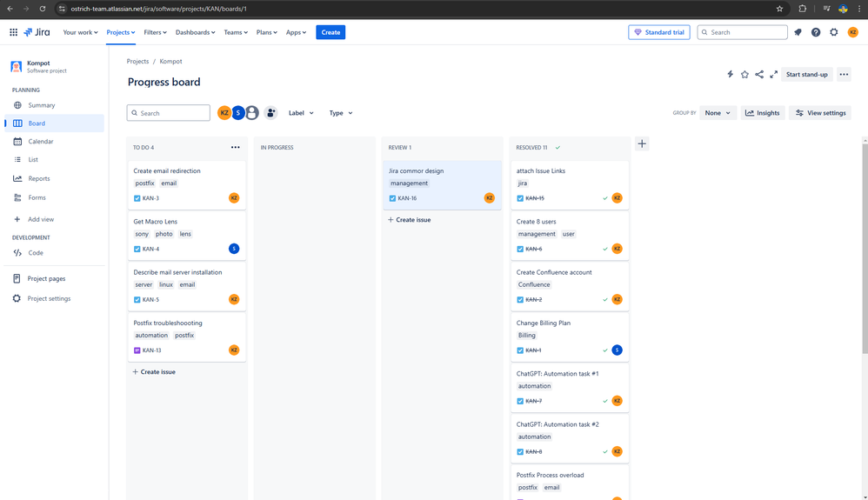Screen dimensions: 868x500
Task: Expand the Teams dropdown
Action: (236, 32)
